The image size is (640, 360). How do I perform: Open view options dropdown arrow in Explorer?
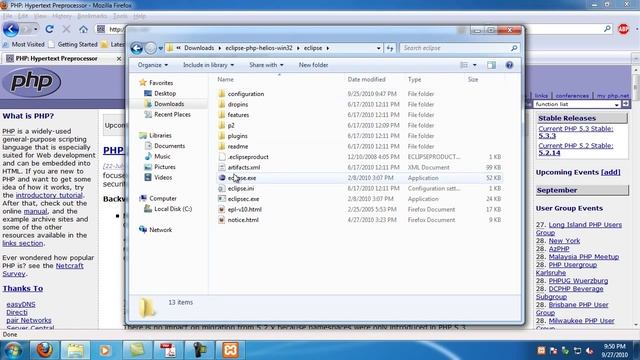[474, 65]
